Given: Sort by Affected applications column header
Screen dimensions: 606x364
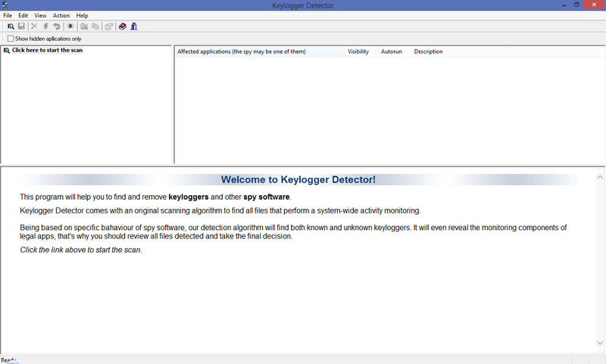Looking at the screenshot, I should [260, 51].
